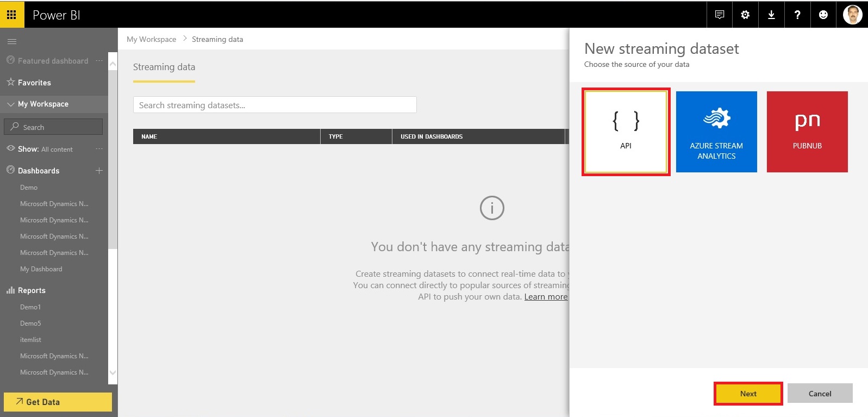The height and width of the screenshot is (417, 868).
Task: Click the navigation scroll down arrow
Action: (x=113, y=372)
